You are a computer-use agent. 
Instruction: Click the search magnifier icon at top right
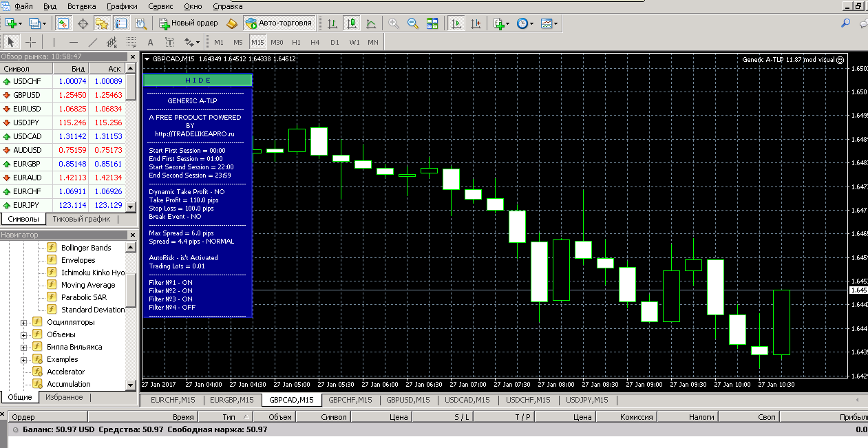[x=846, y=23]
